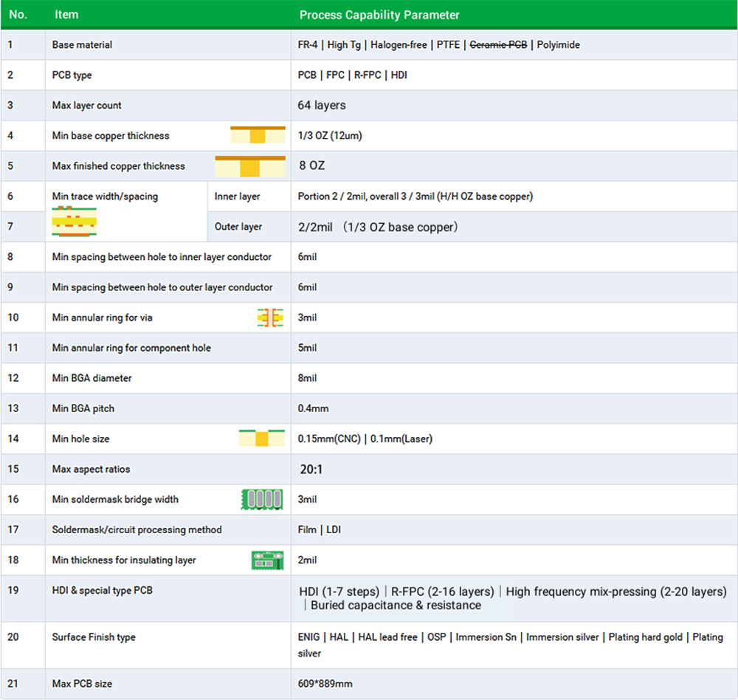Image resolution: width=738 pixels, height=700 pixels.
Task: Click 'Min trace width/spacing' label
Action: (105, 196)
